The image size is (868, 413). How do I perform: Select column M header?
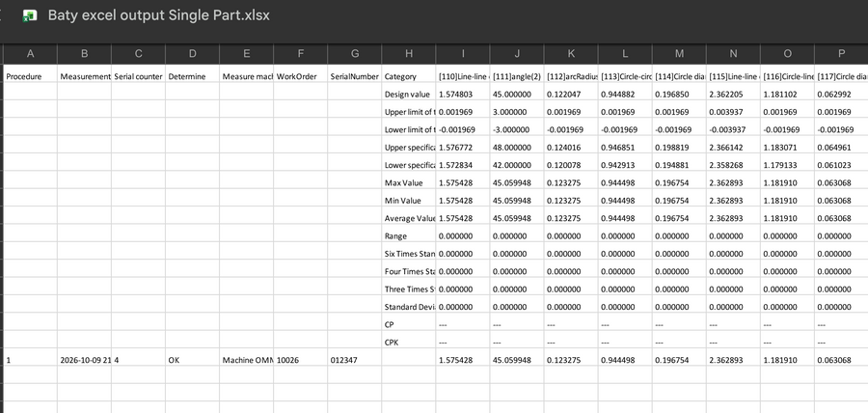tap(679, 54)
